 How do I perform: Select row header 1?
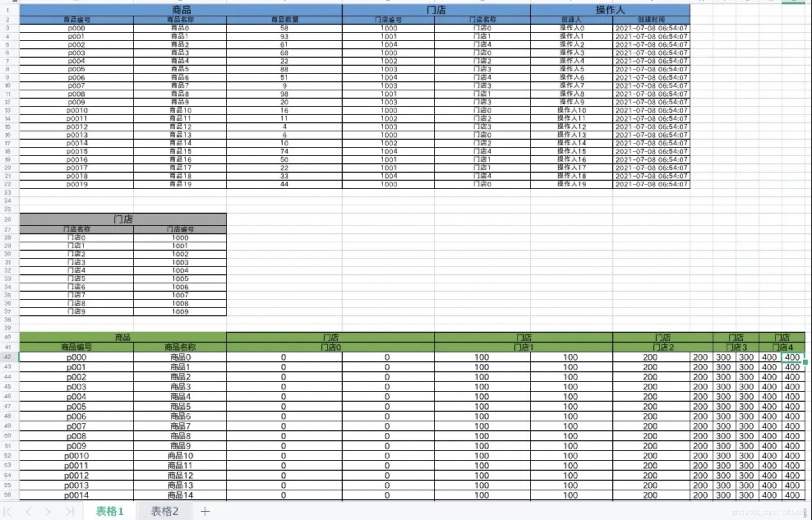7,10
